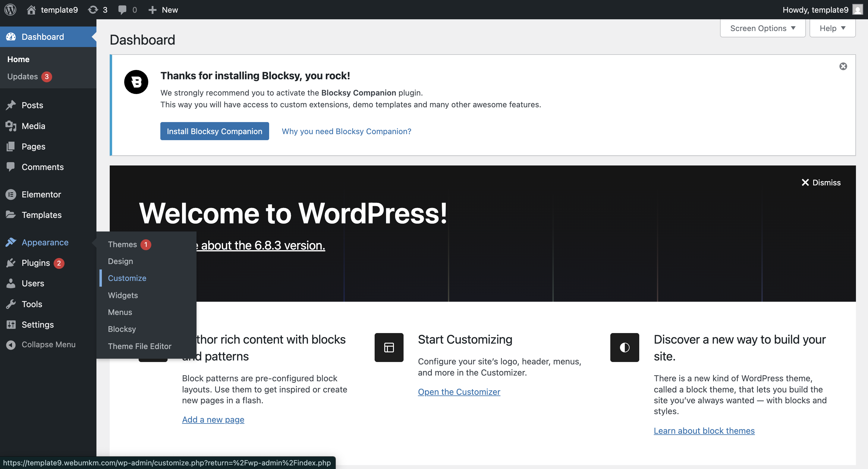The width and height of the screenshot is (868, 469).
Task: Open Plugins menu with 2 updates badge
Action: tap(36, 263)
